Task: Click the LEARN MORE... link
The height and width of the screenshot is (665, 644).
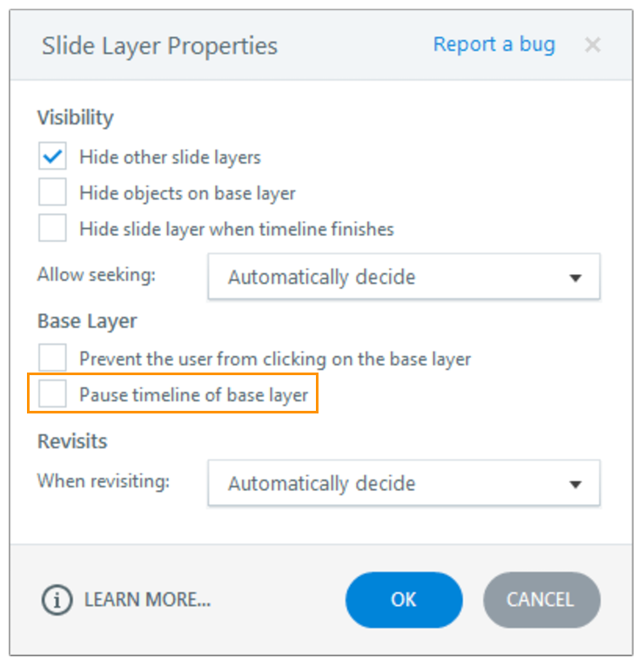Action: click(x=147, y=600)
